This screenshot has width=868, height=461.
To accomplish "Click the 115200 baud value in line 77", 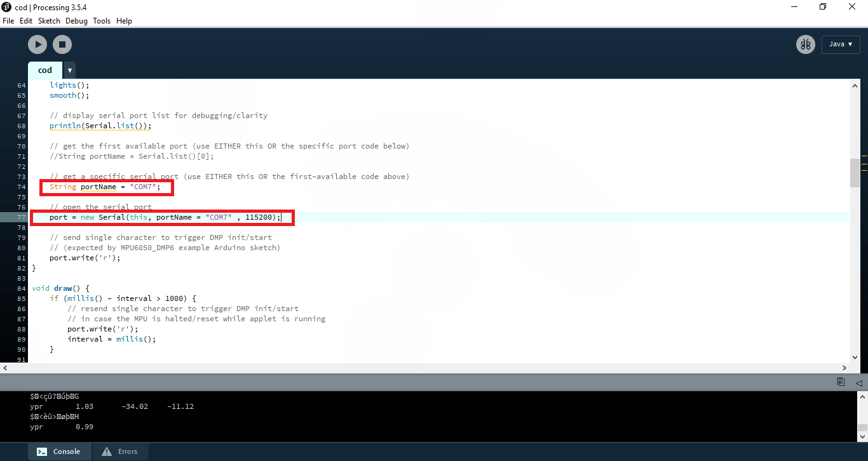I will pyautogui.click(x=258, y=217).
